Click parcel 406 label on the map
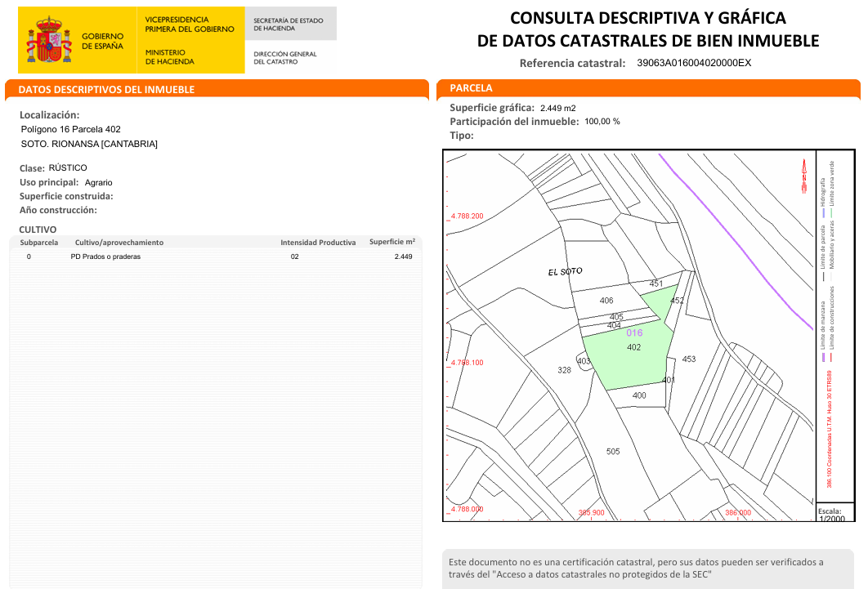The height and width of the screenshot is (589, 868). tap(606, 301)
